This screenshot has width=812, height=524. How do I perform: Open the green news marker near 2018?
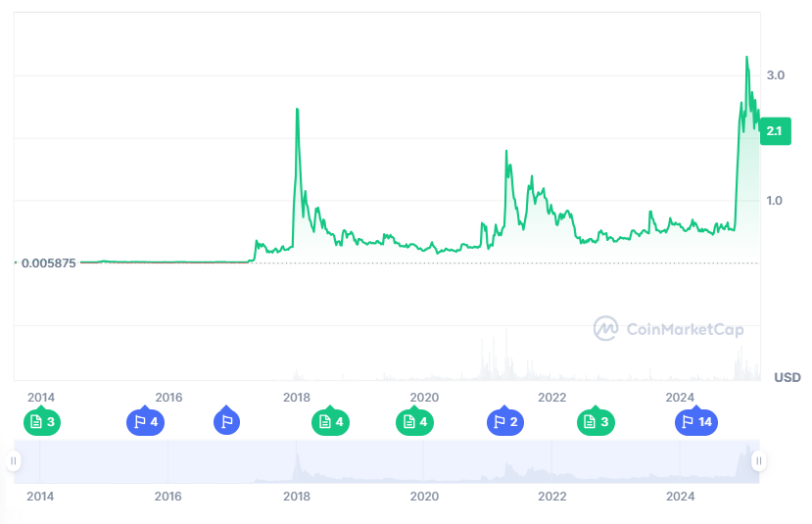[329, 422]
